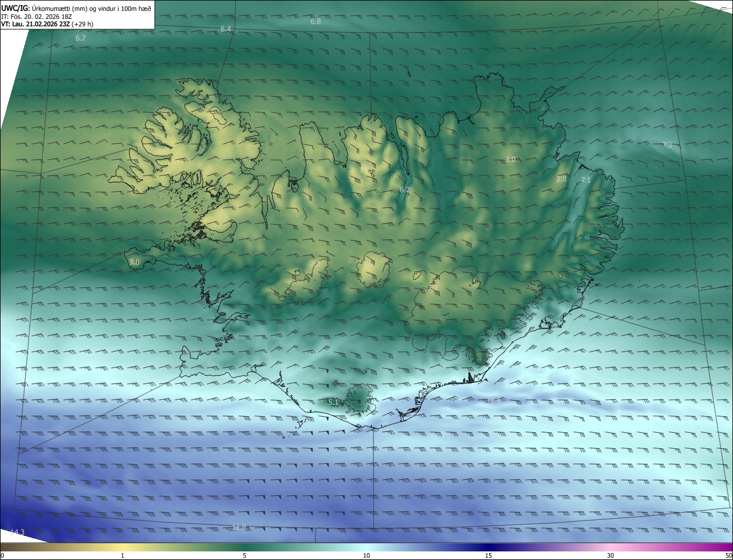Click the 6.2 value label in central Iceland
Viewport: 733px width, 560px height.
tap(405, 190)
